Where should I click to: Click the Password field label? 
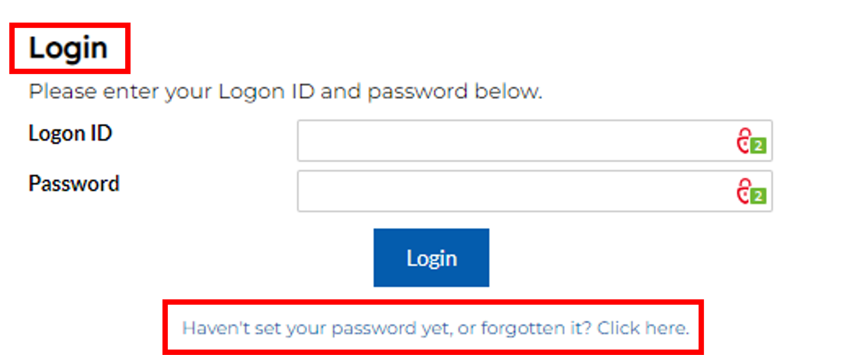[x=74, y=184]
